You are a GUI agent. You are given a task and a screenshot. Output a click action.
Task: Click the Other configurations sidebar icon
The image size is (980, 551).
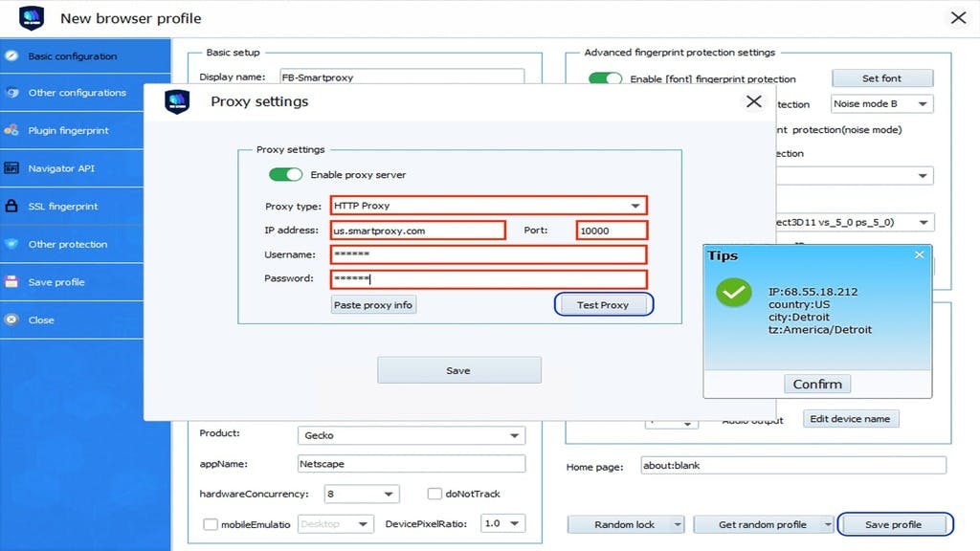click(11, 93)
